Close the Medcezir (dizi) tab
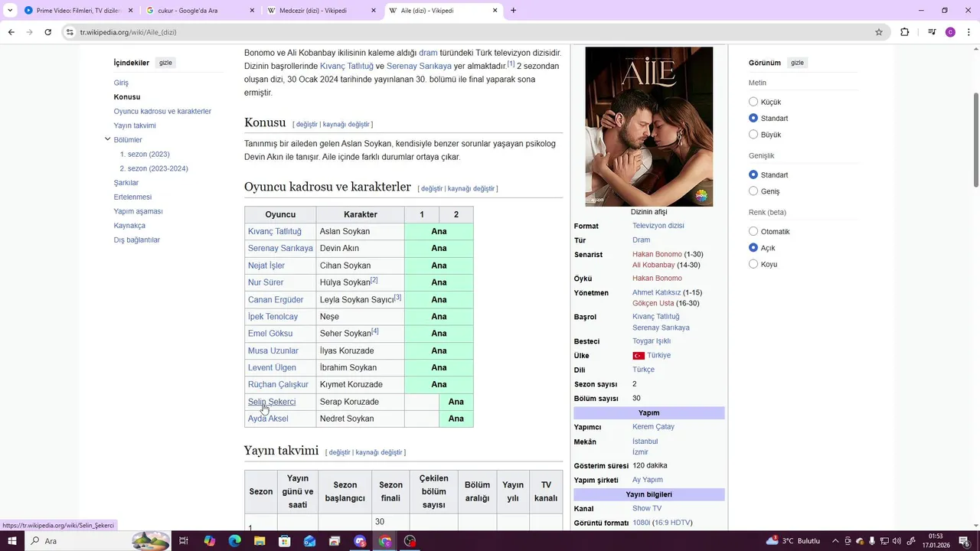The height and width of the screenshot is (551, 980). tap(374, 11)
